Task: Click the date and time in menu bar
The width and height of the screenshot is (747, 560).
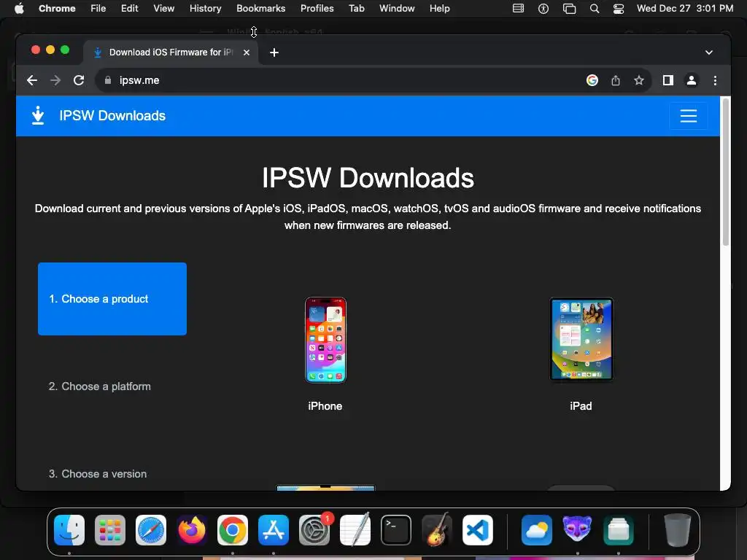Action: (684, 9)
